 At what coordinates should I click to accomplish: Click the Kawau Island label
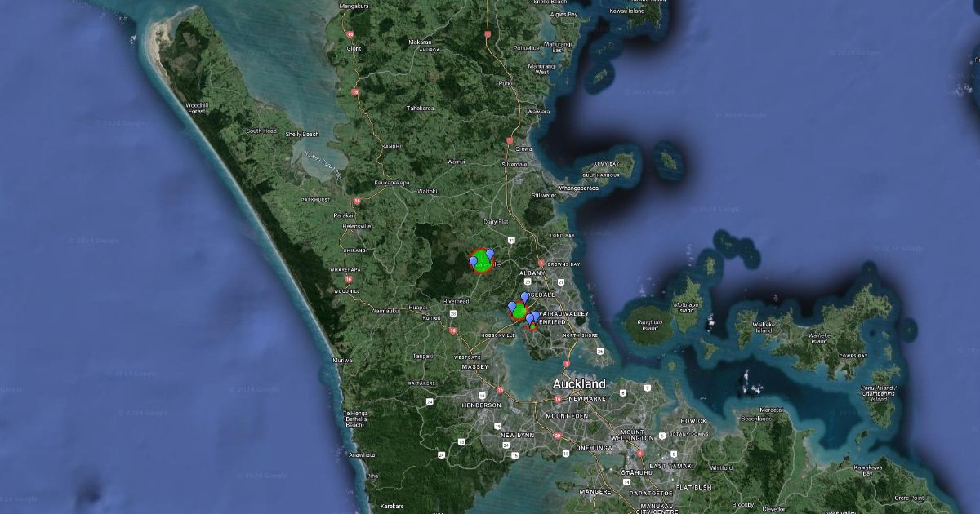(x=627, y=11)
